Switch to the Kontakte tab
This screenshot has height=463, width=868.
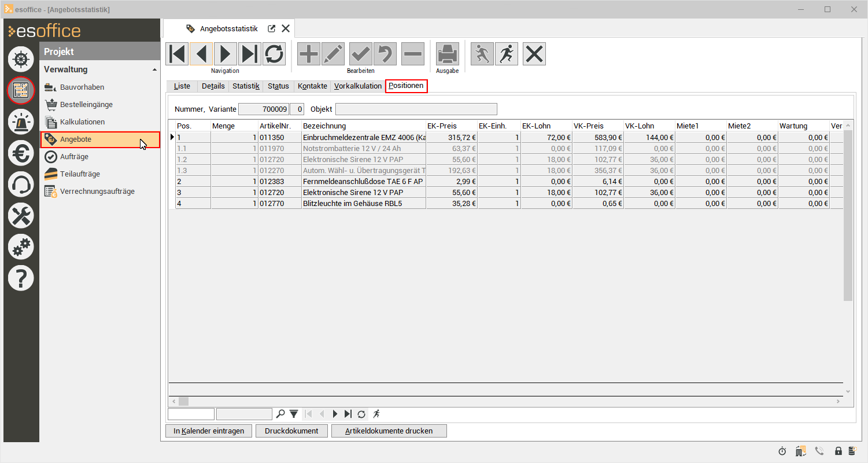pos(312,86)
